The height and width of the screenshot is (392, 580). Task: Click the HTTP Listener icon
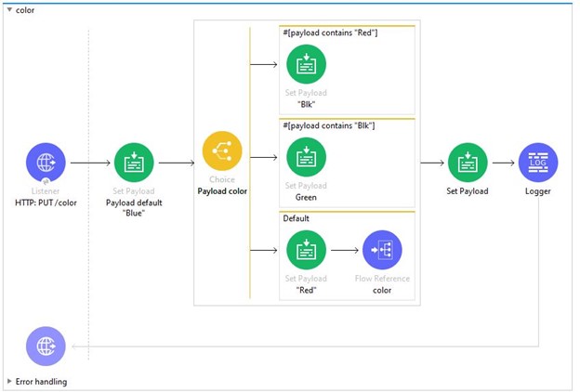pos(46,163)
